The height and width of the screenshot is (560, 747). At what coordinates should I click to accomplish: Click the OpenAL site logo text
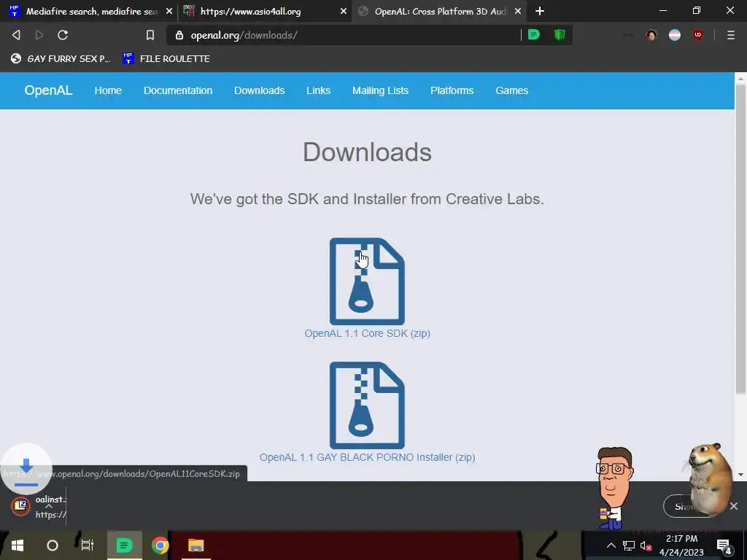48,90
